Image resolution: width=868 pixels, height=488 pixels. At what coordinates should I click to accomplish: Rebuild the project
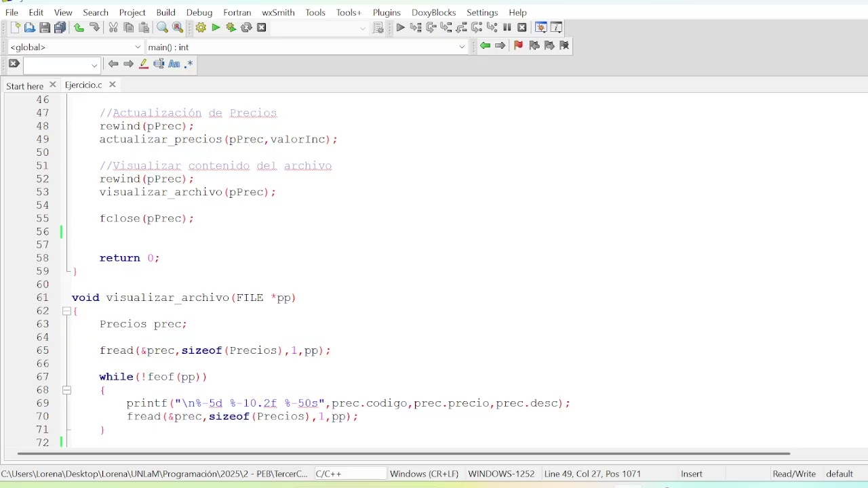click(x=246, y=28)
